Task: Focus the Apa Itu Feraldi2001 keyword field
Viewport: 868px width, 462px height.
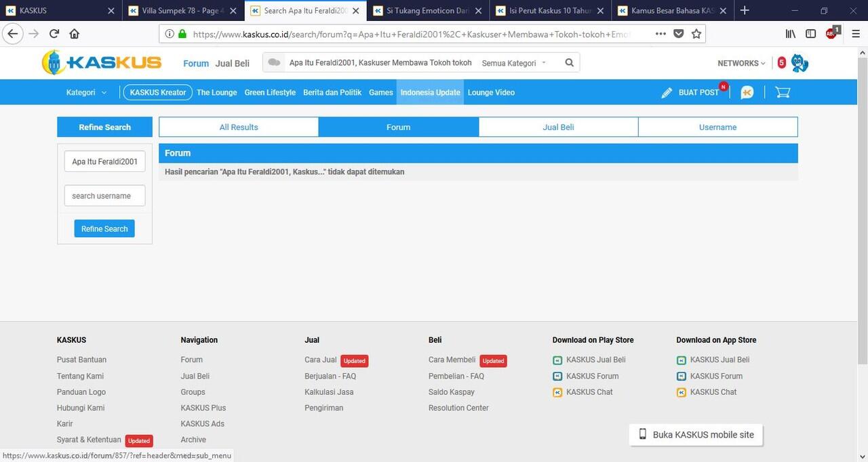Action: click(104, 162)
